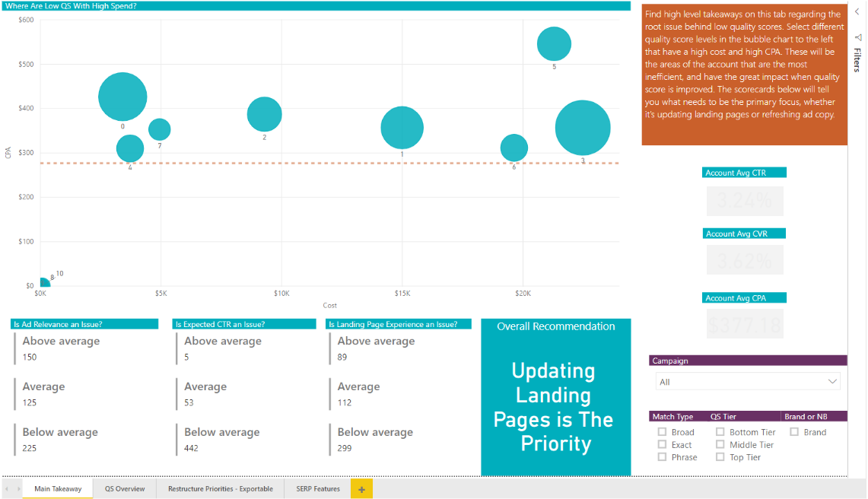Image resolution: width=868 pixels, height=499 pixels.
Task: Select the bubble labeled 5 in chart
Action: click(554, 43)
